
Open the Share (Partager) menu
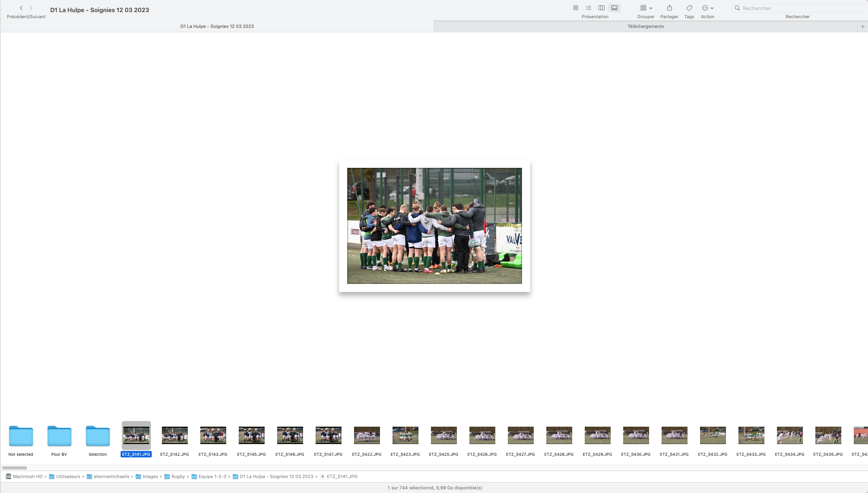point(669,8)
